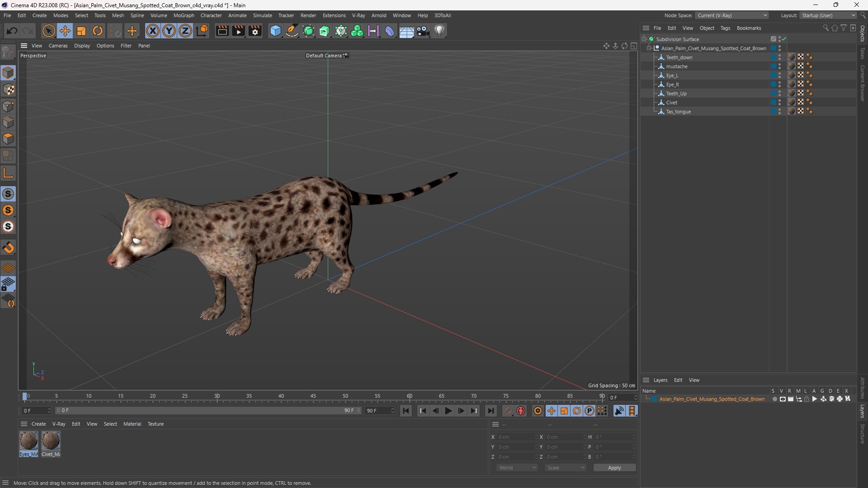Enable Axis mode in left sidebar
The image size is (868, 488).
tap(8, 173)
